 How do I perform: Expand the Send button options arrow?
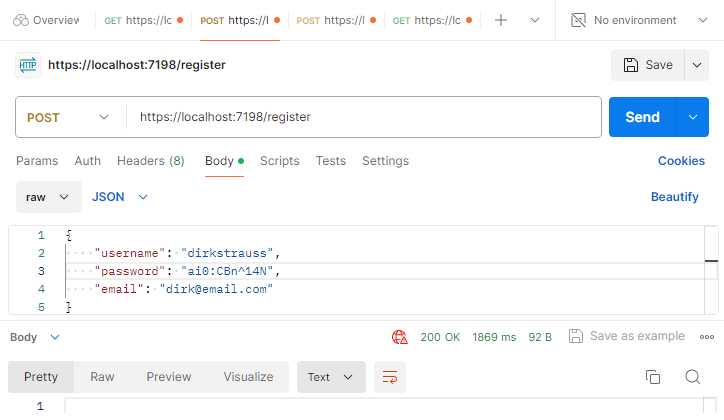pos(693,117)
